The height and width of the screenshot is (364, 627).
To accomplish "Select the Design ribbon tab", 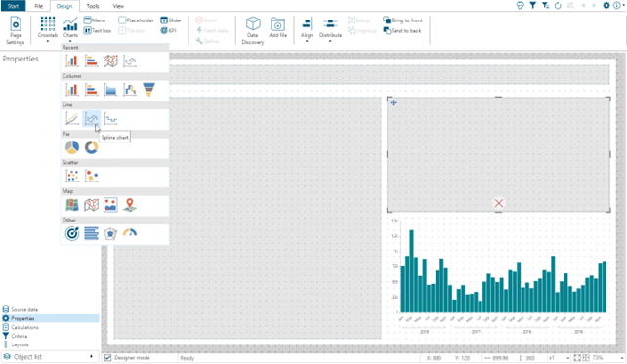I will click(x=64, y=6).
